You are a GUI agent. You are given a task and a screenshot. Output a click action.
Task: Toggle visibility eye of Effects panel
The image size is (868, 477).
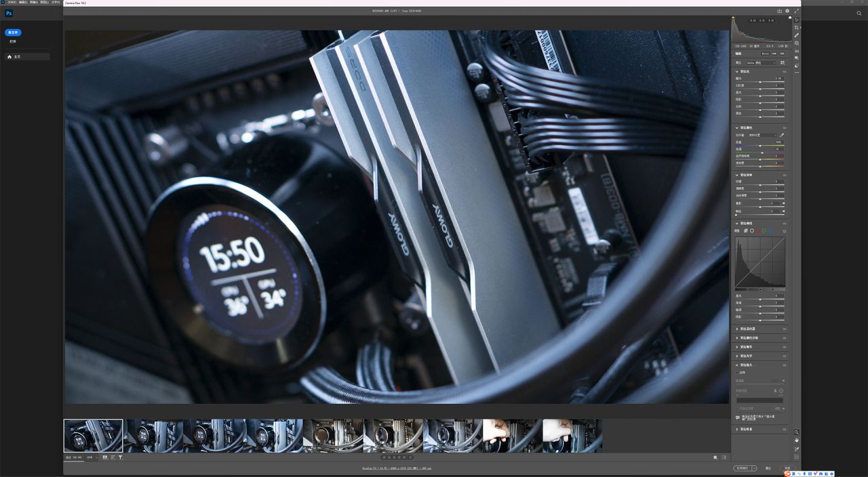[x=785, y=175]
